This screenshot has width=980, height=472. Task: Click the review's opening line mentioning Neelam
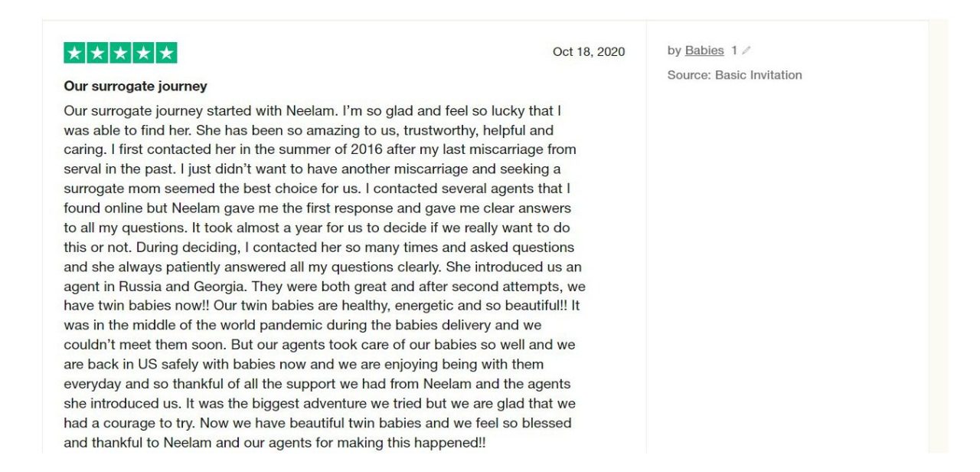312,111
